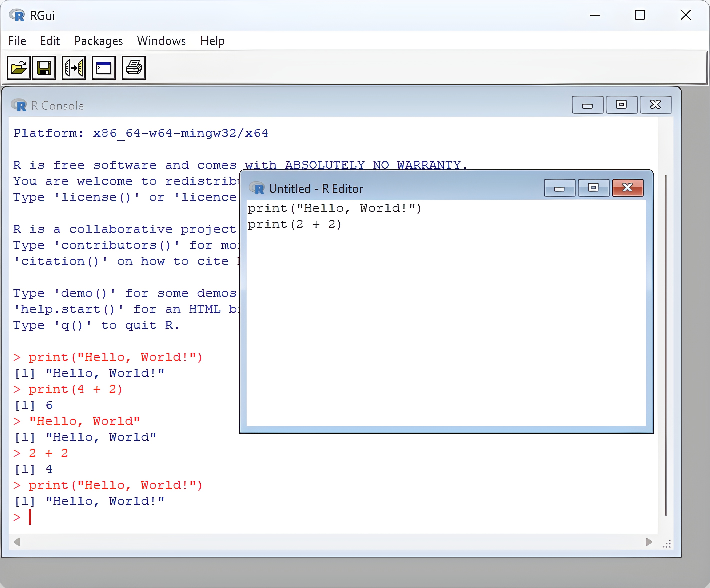Click Run line or selection icon
The image size is (710, 588).
[74, 68]
